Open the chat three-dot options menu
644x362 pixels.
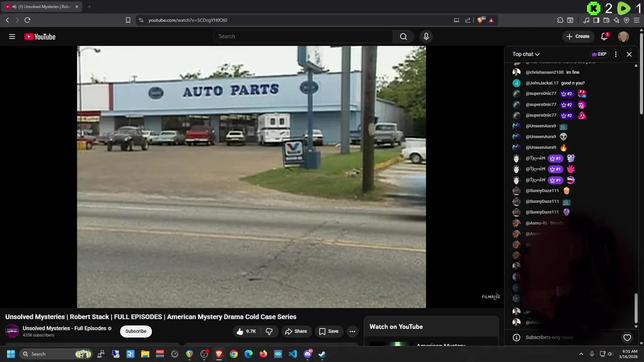point(616,54)
